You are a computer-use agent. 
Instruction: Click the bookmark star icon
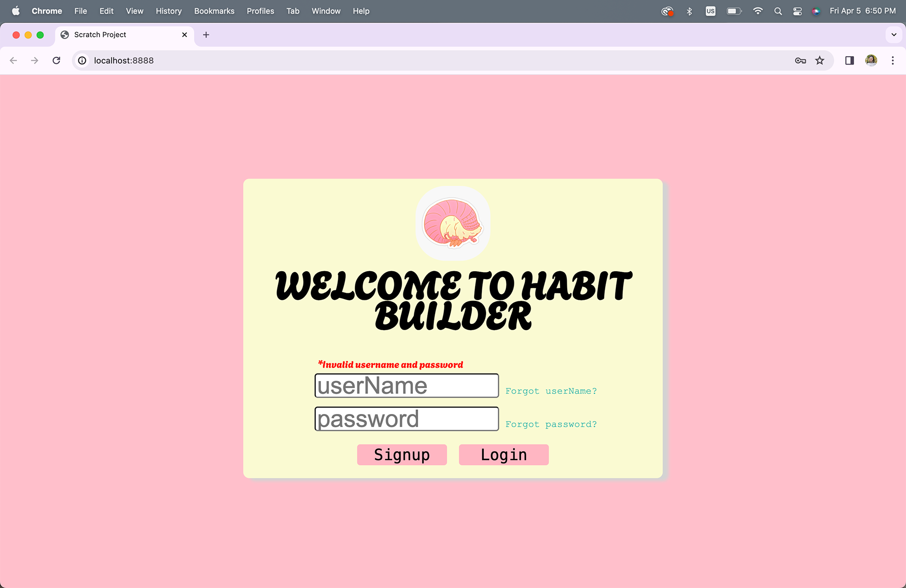point(820,60)
